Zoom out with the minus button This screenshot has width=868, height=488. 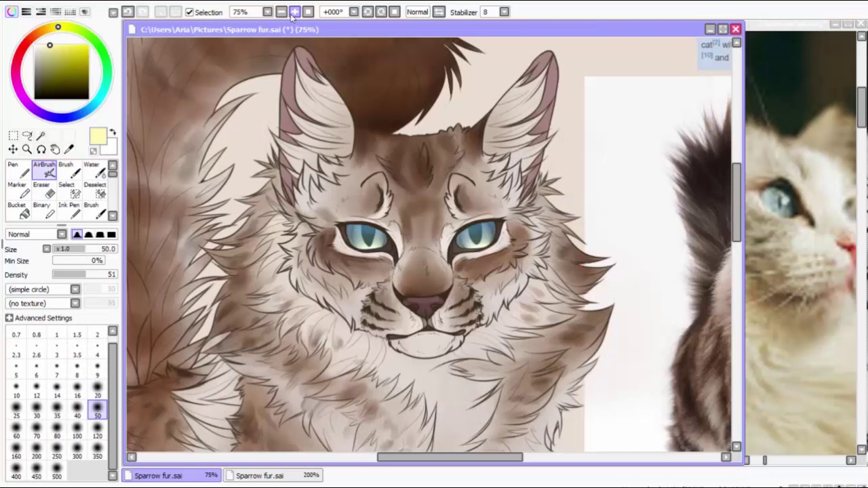coord(281,12)
